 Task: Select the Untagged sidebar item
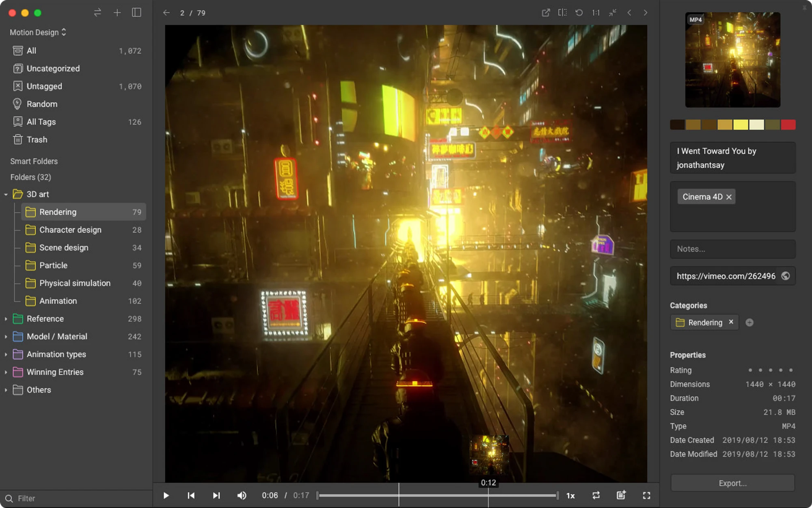(76, 86)
